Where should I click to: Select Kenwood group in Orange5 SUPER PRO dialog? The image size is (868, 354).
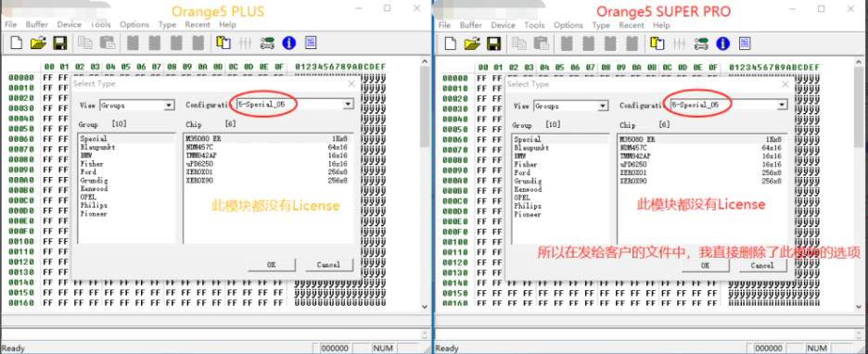528,189
